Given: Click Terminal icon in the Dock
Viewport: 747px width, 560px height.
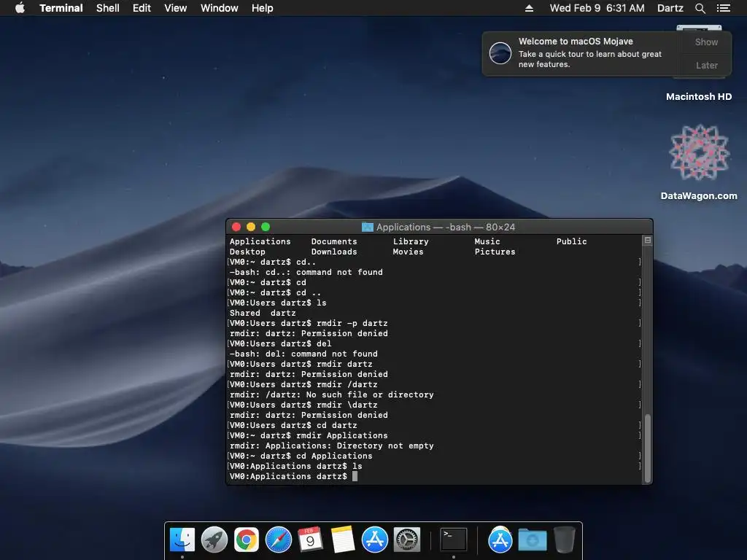Looking at the screenshot, I should click(453, 540).
